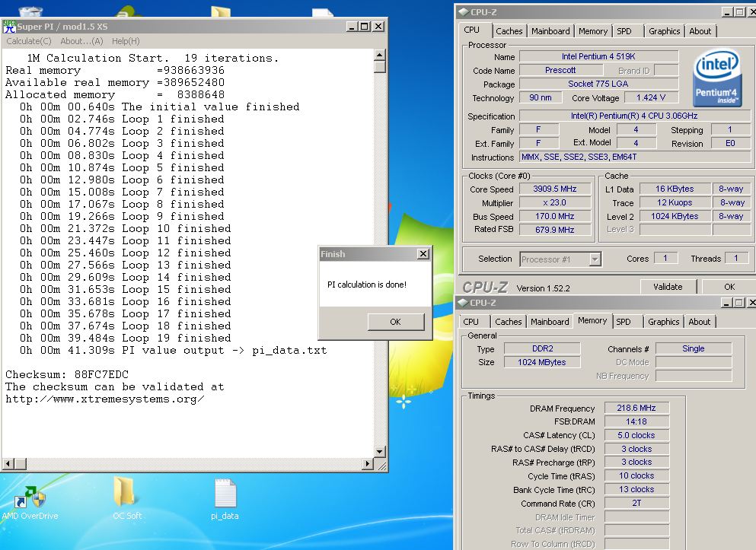Image resolution: width=756 pixels, height=550 pixels.
Task: Click the Level 2 cache value 1024 KBytes
Action: pyautogui.click(x=675, y=216)
